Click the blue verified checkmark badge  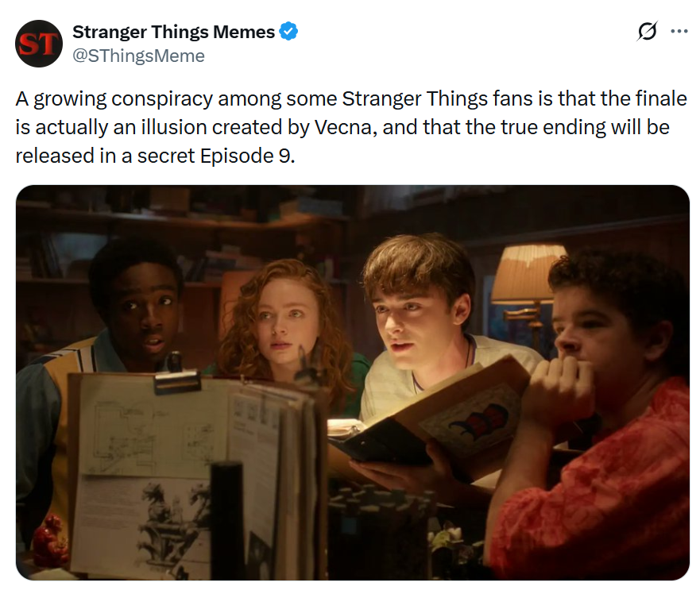point(288,31)
